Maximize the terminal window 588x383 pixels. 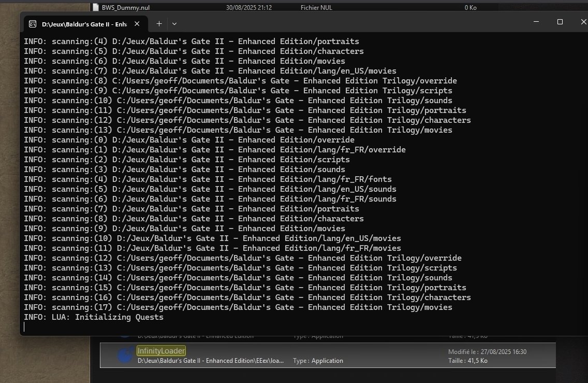(560, 22)
